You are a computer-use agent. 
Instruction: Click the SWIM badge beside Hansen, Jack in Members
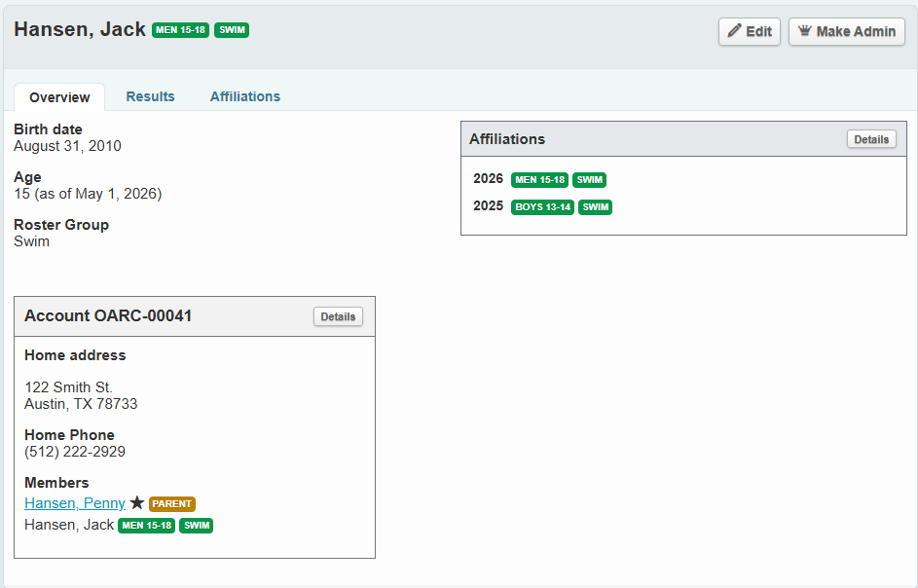point(196,525)
